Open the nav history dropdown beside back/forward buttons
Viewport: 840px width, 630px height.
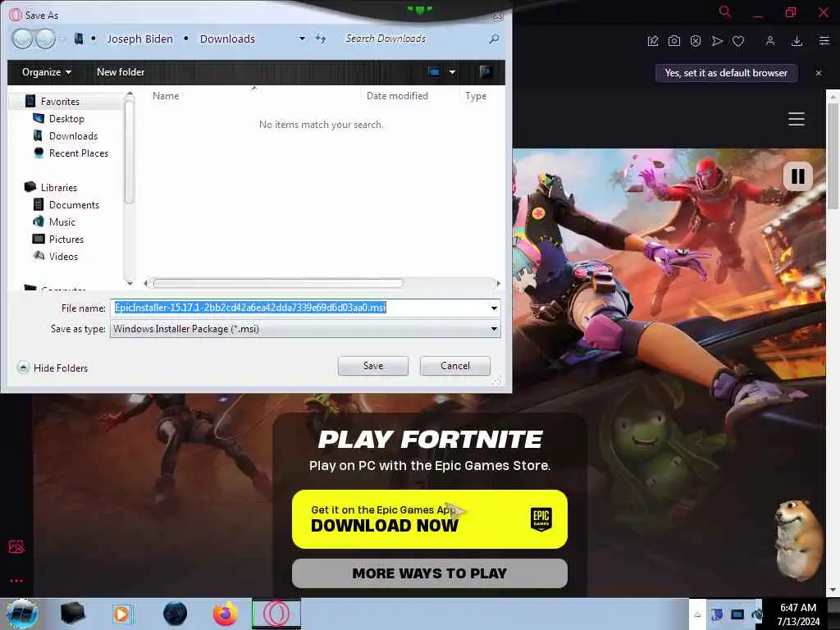[x=62, y=39]
